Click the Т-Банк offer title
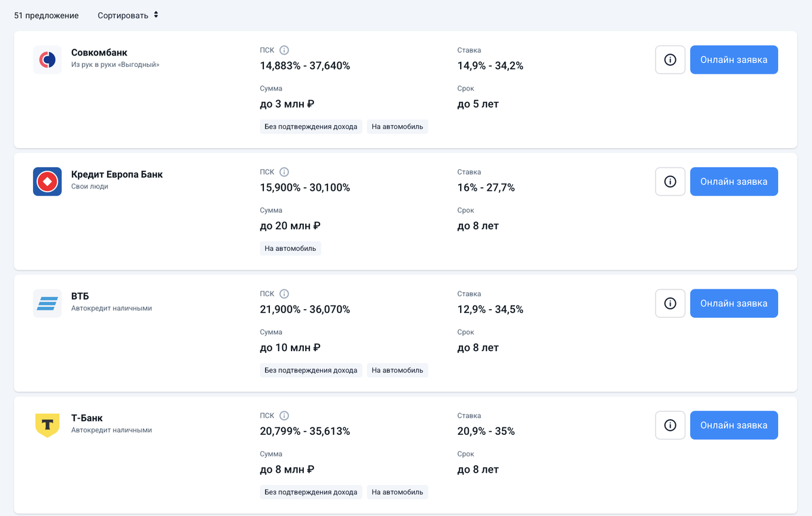This screenshot has height=516, width=812. (x=87, y=417)
